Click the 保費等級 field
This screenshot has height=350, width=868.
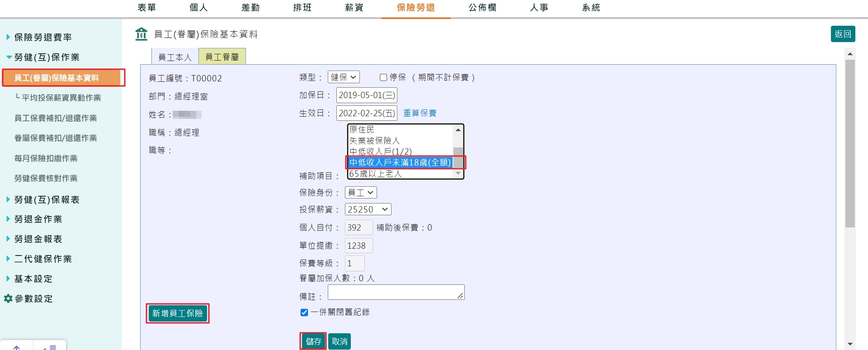point(355,263)
